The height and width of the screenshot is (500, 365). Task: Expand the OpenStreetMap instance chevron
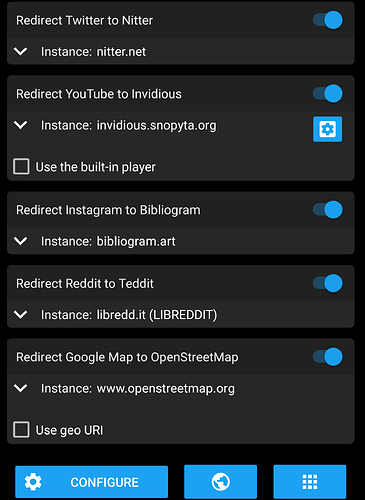pos(21,388)
